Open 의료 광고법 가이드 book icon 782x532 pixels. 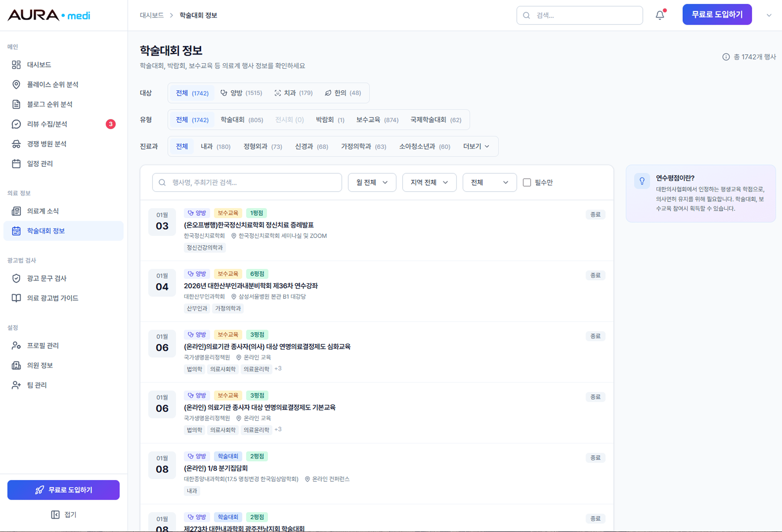point(16,298)
